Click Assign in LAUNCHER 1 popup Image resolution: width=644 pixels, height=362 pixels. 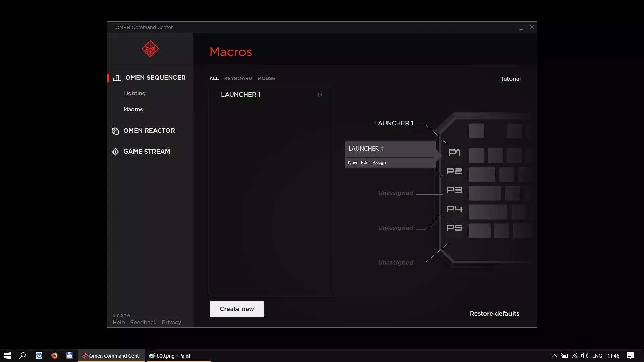click(x=379, y=163)
